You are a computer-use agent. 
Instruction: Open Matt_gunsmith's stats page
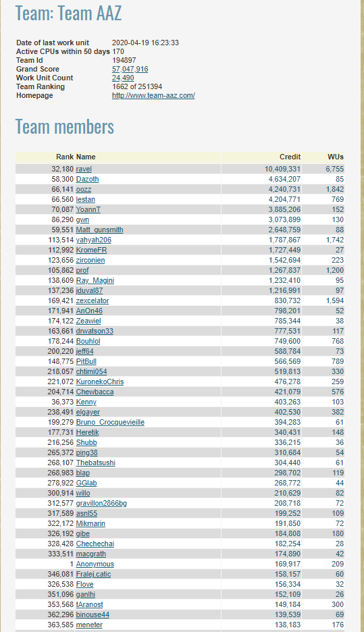[99, 230]
